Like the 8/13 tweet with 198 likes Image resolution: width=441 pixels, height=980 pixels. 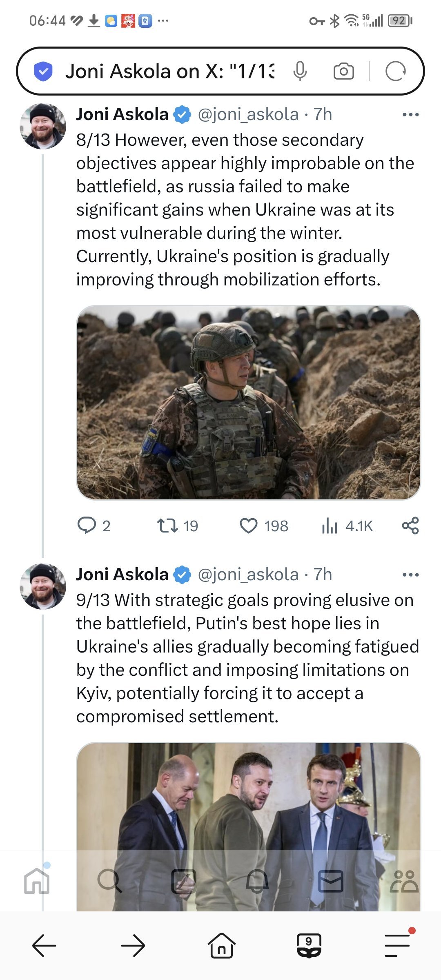(x=248, y=526)
